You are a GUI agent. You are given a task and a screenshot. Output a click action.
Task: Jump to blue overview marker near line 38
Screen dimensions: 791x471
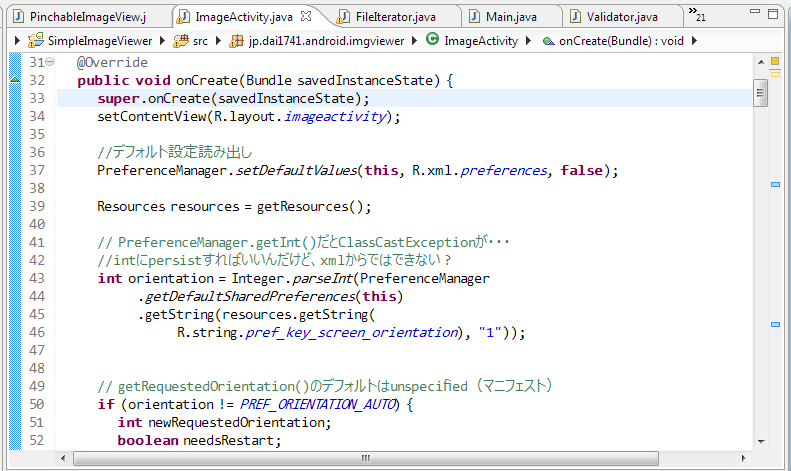click(x=775, y=185)
